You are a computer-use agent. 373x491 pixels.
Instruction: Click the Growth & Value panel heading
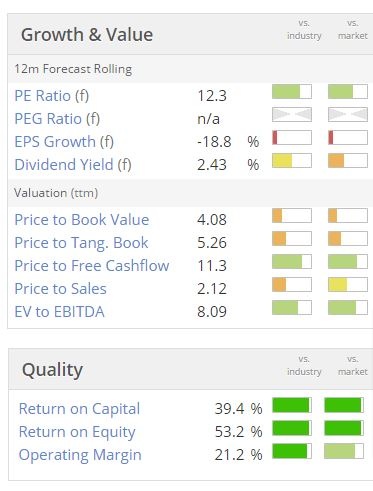click(x=87, y=35)
